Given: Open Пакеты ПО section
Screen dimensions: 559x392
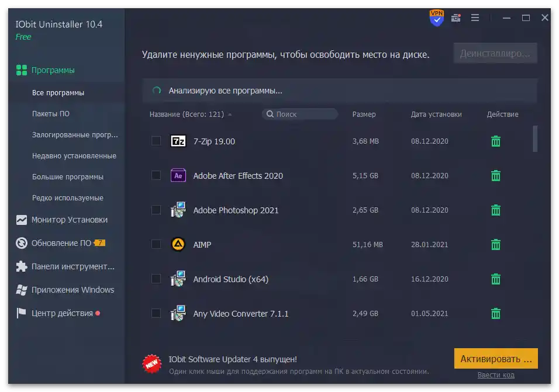Looking at the screenshot, I should click(51, 113).
